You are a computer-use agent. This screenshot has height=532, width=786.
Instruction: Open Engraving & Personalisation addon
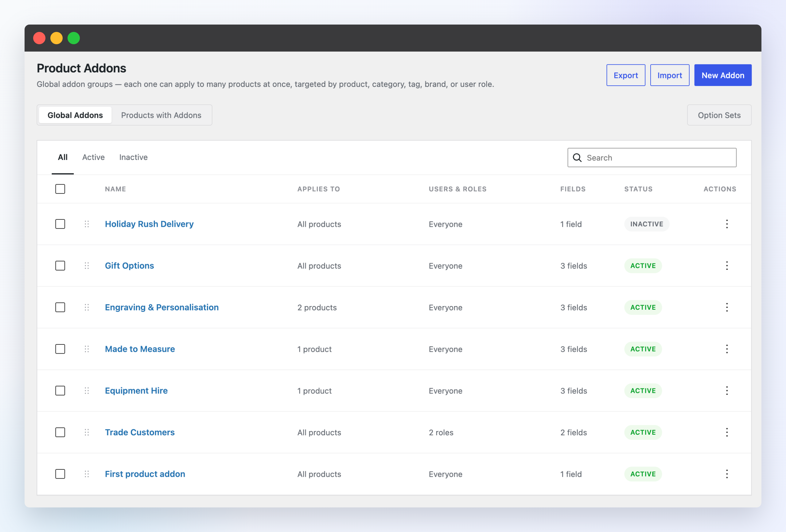(162, 307)
